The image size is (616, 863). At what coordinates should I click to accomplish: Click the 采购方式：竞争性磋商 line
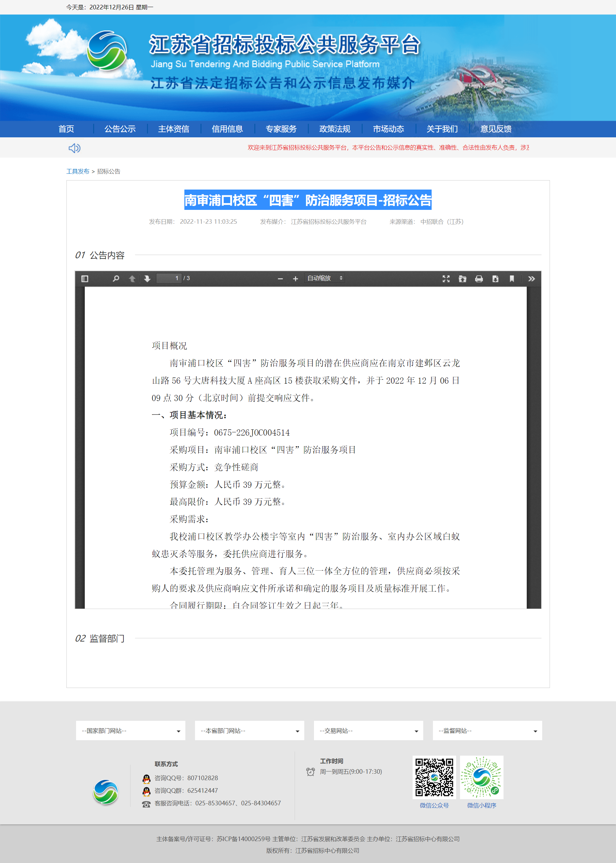[x=214, y=467]
